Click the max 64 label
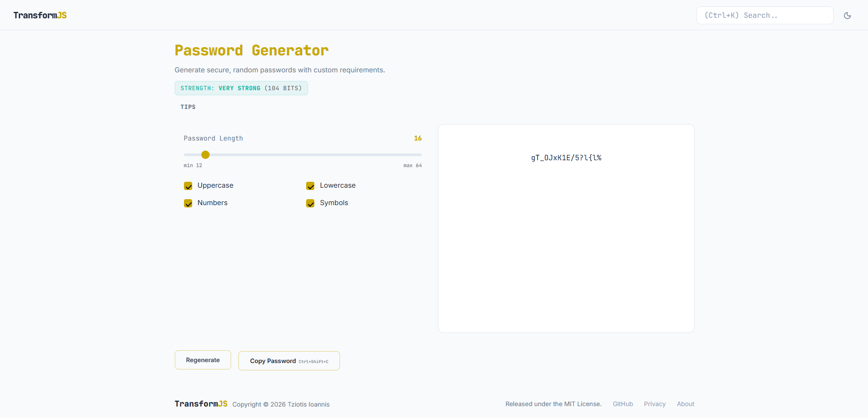 click(x=413, y=165)
